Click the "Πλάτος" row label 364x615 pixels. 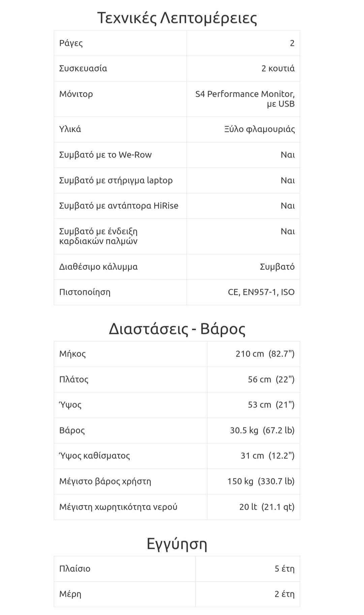[x=74, y=380]
